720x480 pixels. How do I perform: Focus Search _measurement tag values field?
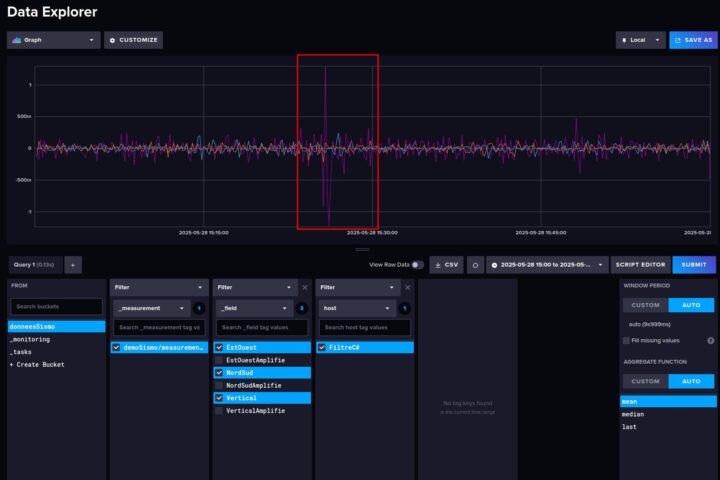[x=159, y=328]
